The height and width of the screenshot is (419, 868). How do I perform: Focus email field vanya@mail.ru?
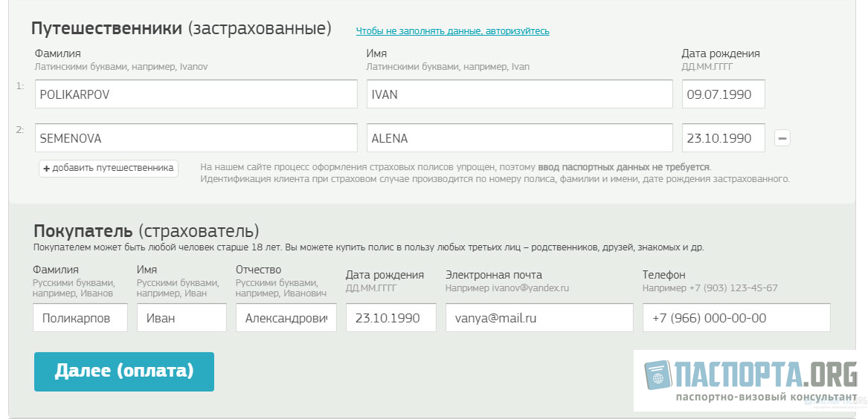[539, 318]
